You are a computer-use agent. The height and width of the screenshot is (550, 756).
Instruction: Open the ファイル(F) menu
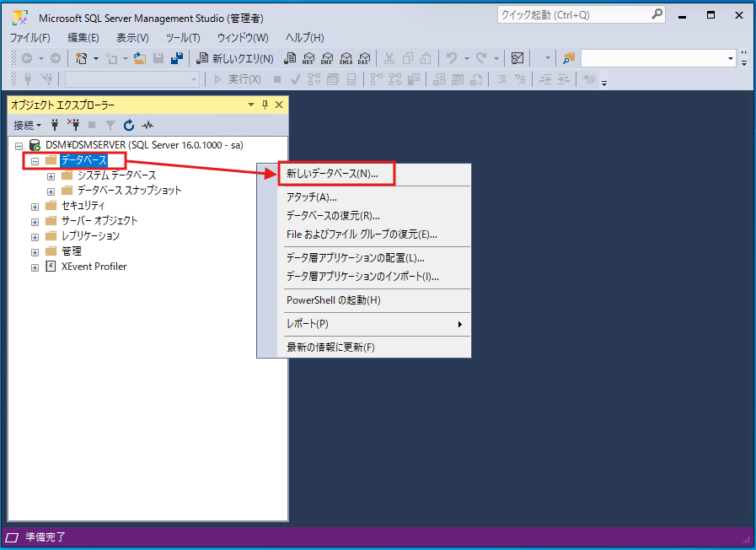[x=30, y=38]
